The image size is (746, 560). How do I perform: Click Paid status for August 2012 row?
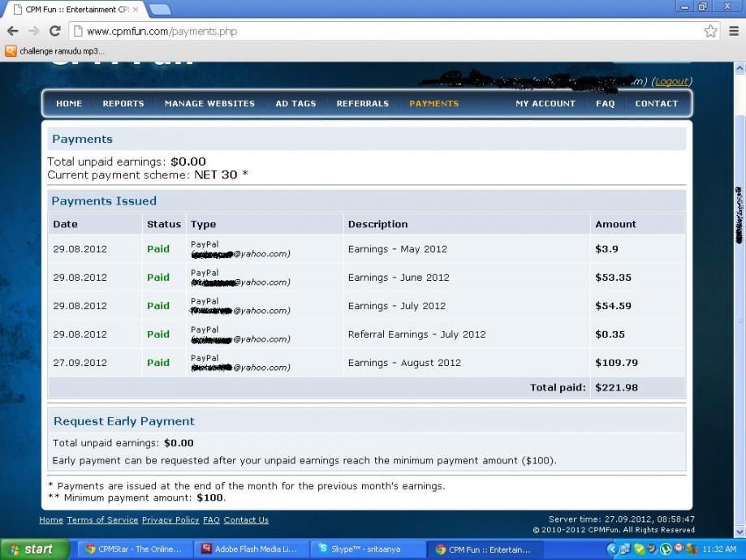pyautogui.click(x=158, y=363)
